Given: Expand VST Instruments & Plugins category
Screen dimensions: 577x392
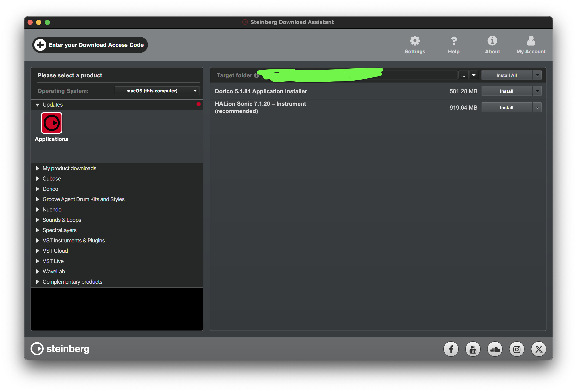Looking at the screenshot, I should click(38, 240).
